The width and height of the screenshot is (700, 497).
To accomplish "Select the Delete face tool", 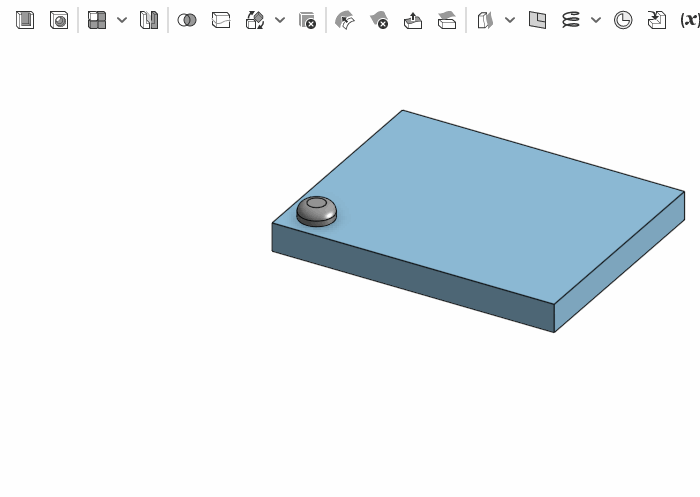I will (x=379, y=20).
